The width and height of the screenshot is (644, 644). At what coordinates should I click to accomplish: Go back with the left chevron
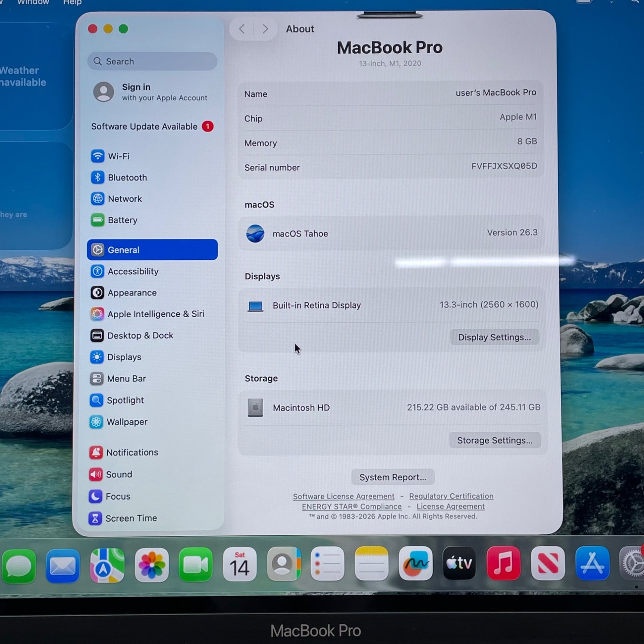[242, 29]
